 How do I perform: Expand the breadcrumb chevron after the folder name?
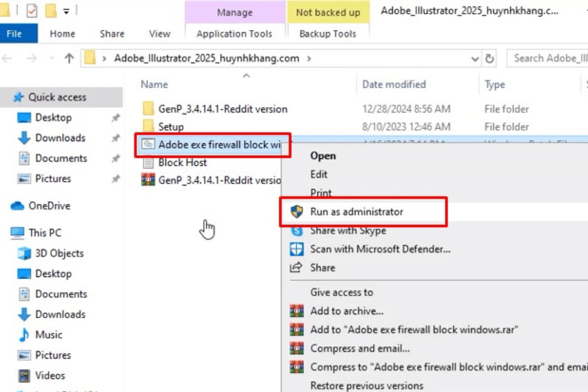[309, 58]
